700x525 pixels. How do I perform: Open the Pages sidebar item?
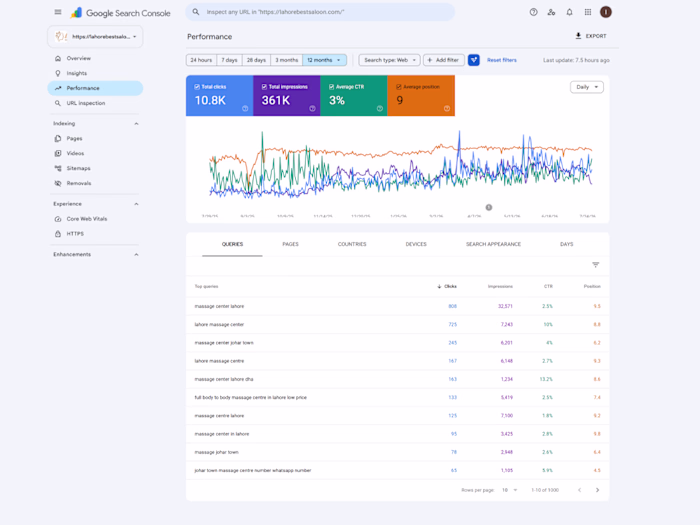(x=95, y=138)
